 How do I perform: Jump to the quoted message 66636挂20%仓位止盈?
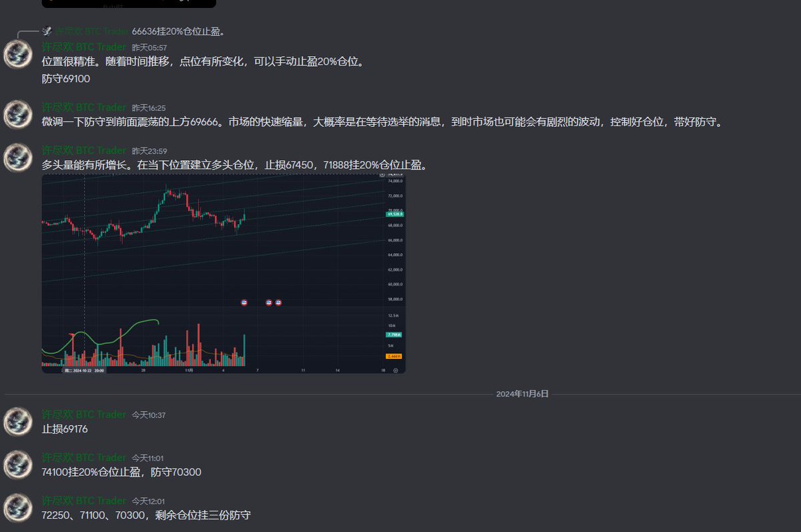coord(178,31)
